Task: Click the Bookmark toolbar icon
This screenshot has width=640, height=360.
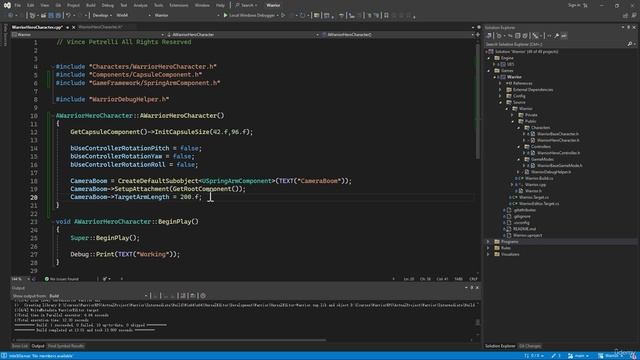Action: [x=386, y=15]
